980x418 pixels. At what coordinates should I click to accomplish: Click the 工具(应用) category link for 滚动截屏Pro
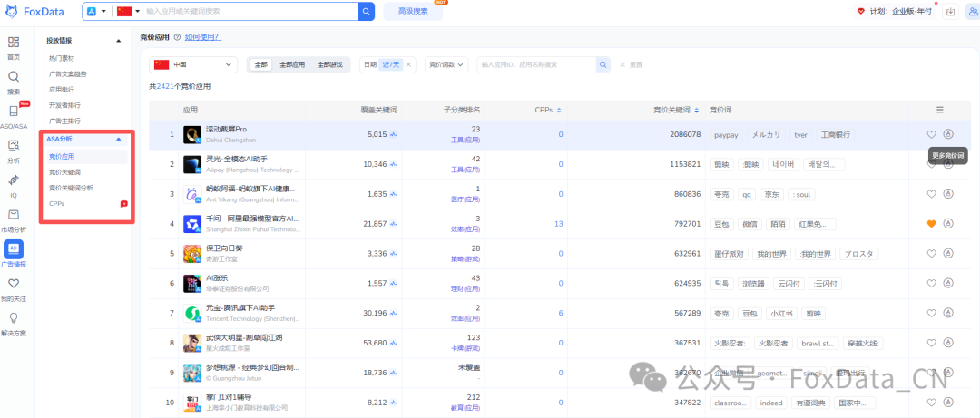(x=465, y=140)
